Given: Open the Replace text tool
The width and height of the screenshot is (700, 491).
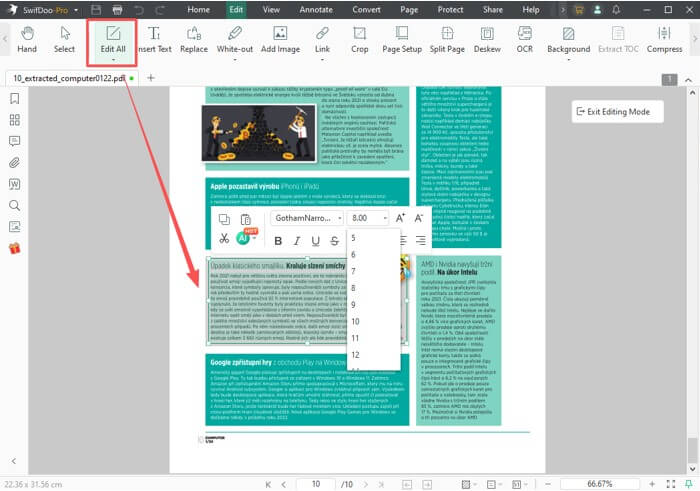Looking at the screenshot, I should 194,39.
